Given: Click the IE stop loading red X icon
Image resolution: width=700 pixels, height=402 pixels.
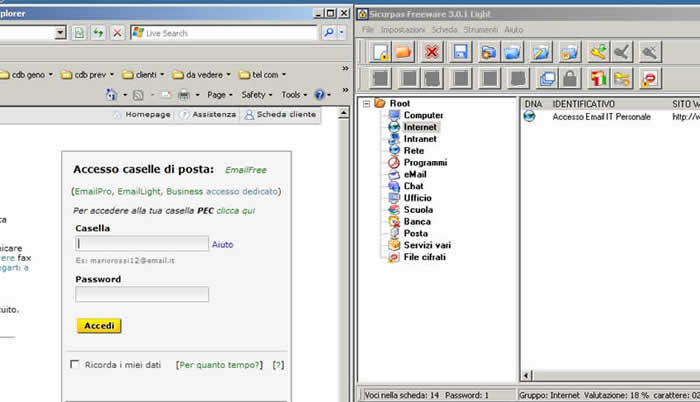Looking at the screenshot, I should pos(117,33).
